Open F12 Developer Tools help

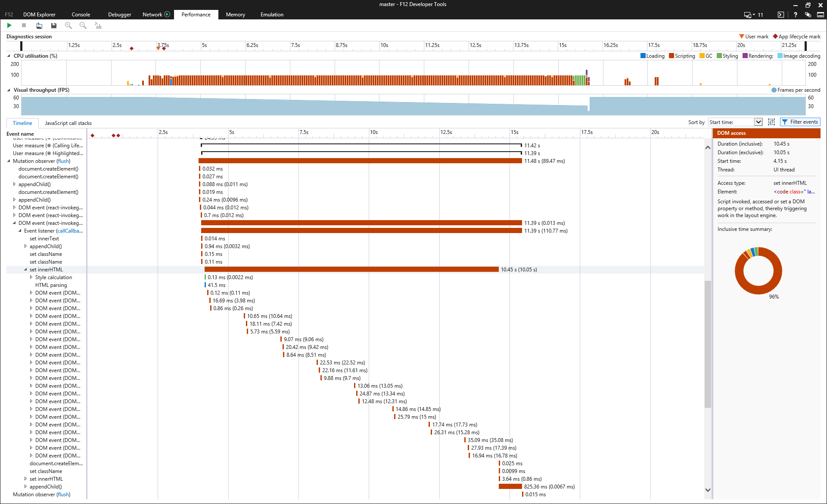click(795, 14)
